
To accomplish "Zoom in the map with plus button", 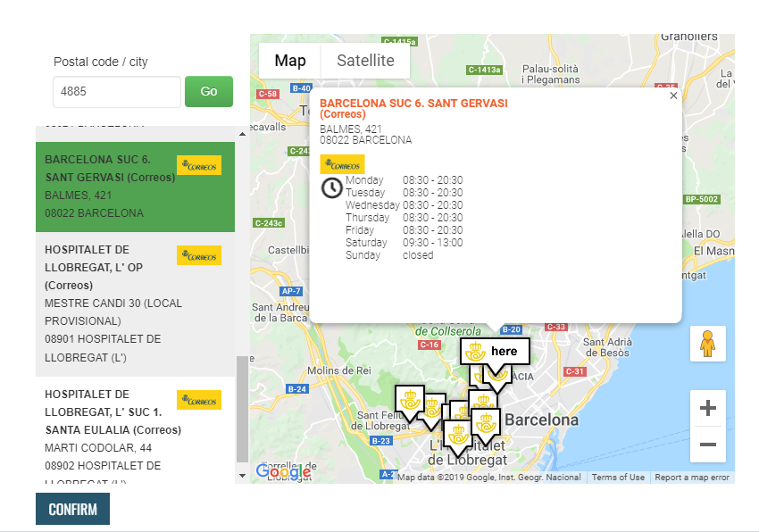I will click(708, 408).
